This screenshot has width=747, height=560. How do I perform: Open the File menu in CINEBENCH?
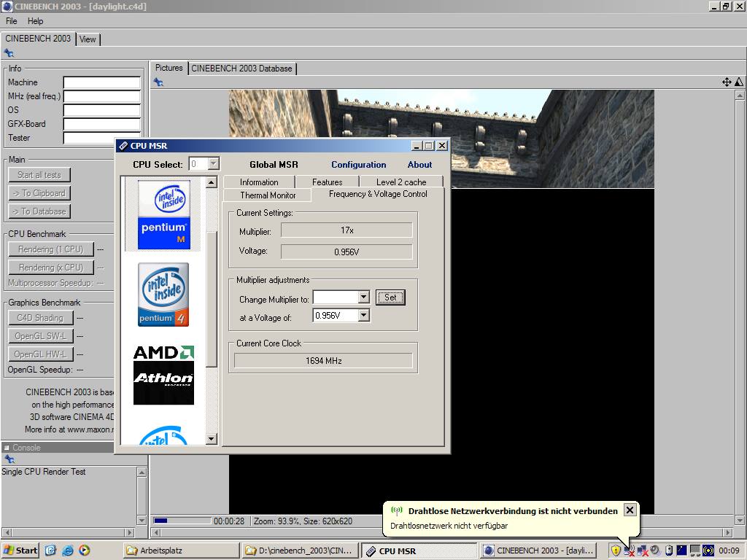click(12, 21)
